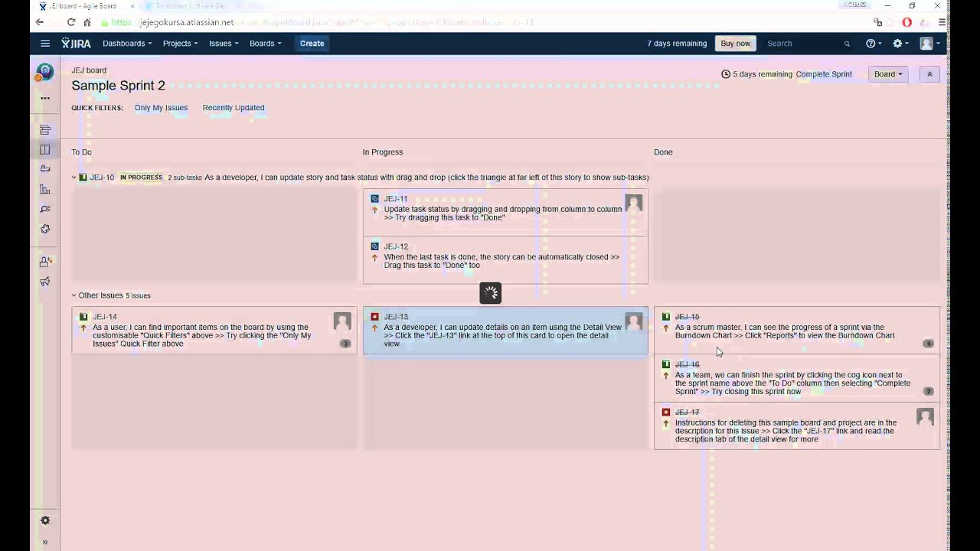
Task: Select the Active sprints board icon in sidebar
Action: click(45, 150)
